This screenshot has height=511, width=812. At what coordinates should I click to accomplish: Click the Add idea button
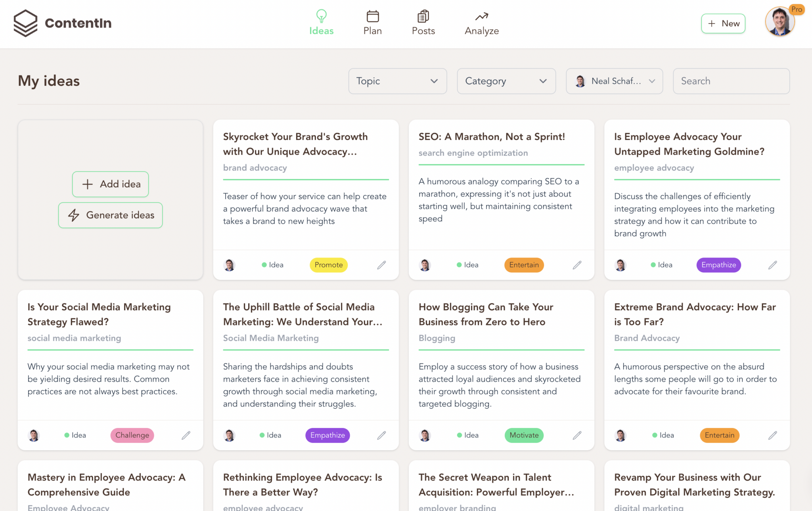coord(111,184)
